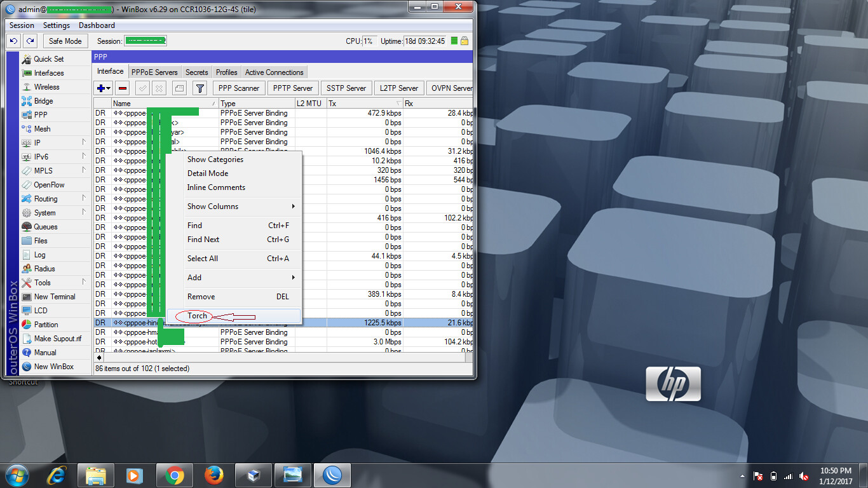
Task: Click the PPP Scanner button
Action: (238, 88)
